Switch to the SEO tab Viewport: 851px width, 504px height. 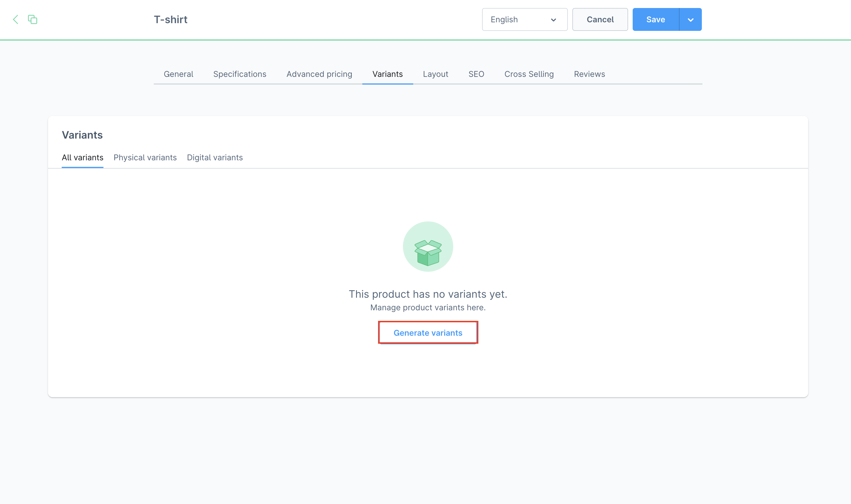coord(476,74)
